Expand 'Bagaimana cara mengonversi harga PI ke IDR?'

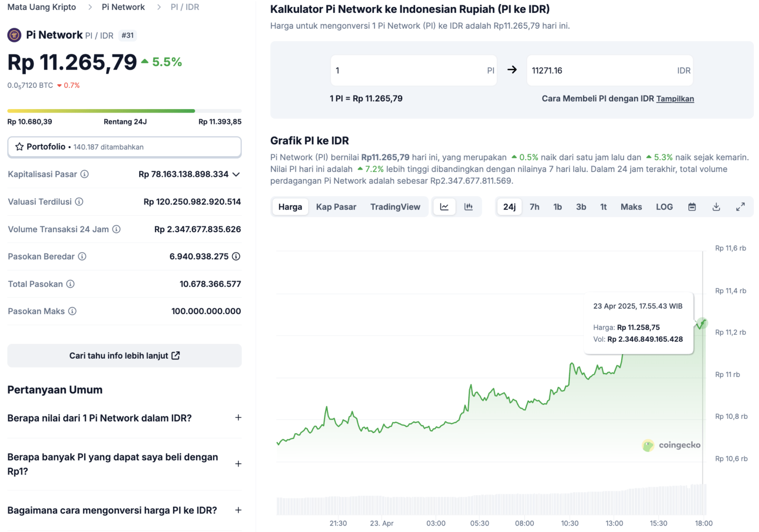pos(238,510)
